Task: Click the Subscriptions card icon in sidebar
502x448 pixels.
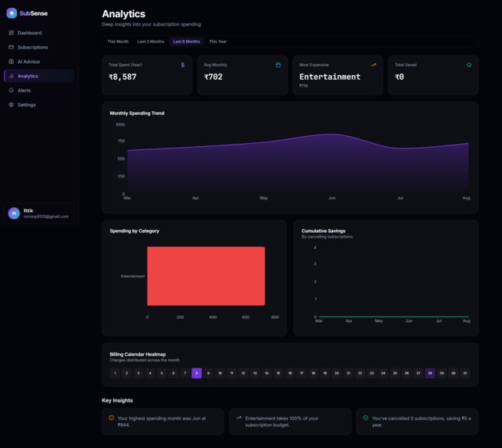Action: 11,47
